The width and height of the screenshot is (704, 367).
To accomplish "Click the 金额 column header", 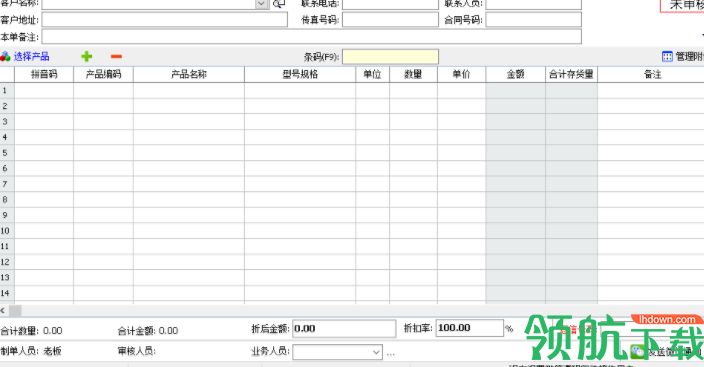I will coord(515,74).
